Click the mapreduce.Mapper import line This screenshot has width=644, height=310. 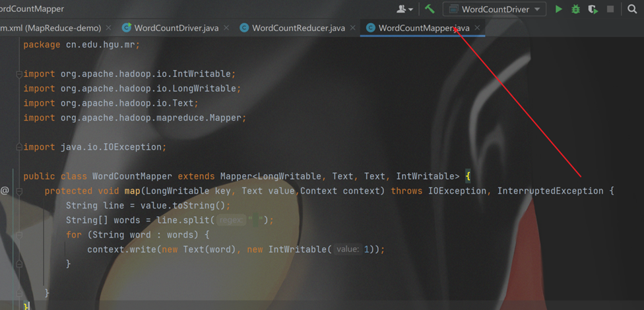[x=135, y=118]
